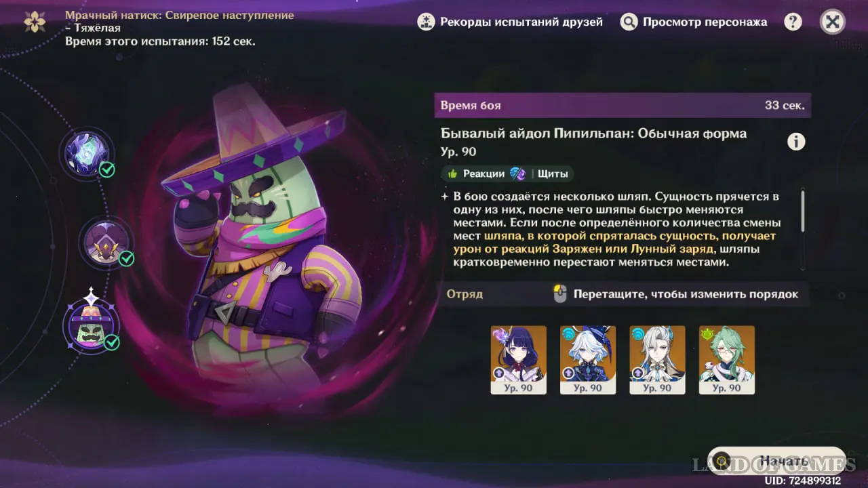Click the Реакции tag

(x=475, y=174)
